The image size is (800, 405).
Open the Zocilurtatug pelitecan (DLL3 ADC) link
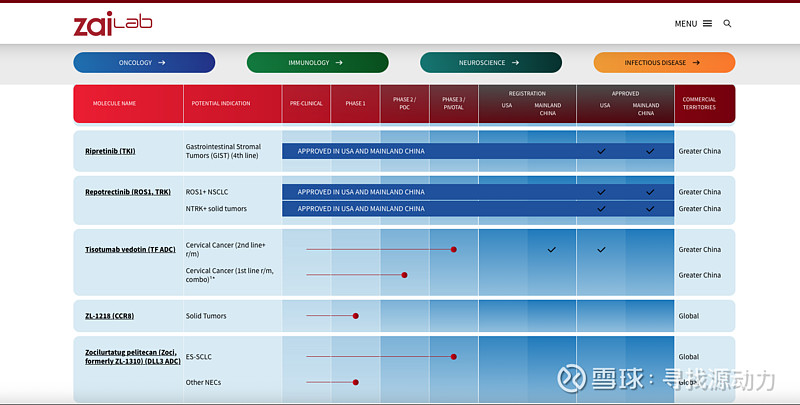(133, 357)
